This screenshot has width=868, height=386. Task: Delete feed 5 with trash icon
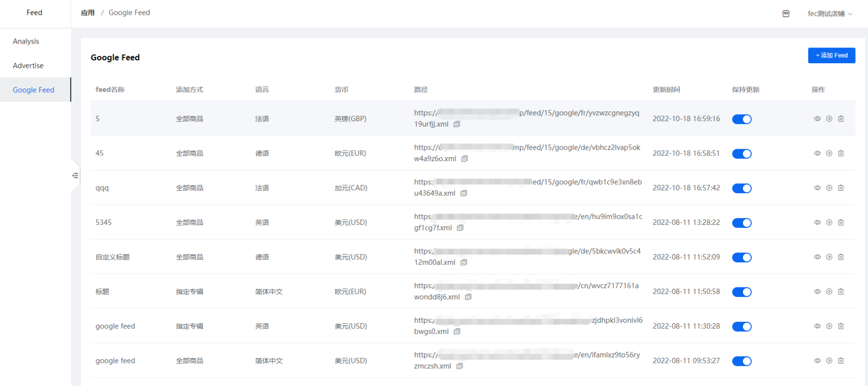[841, 119]
